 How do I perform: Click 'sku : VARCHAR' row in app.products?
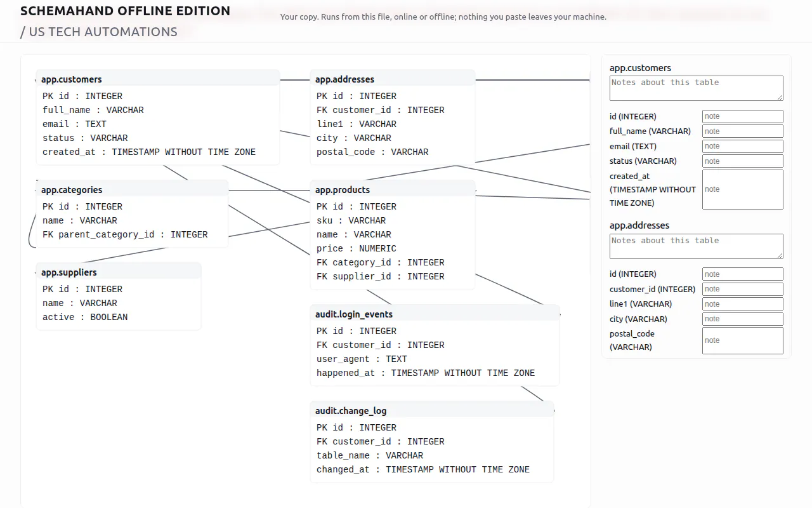point(351,220)
